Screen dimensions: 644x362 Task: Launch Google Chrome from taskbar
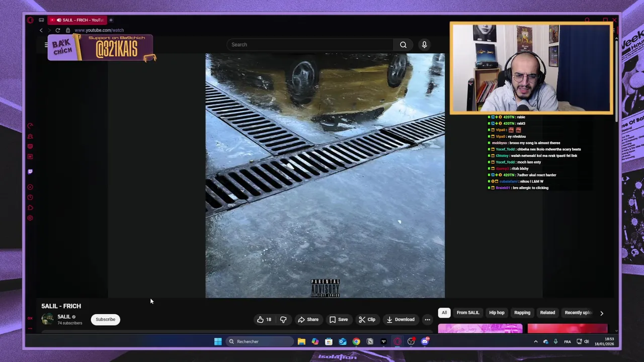click(x=356, y=341)
